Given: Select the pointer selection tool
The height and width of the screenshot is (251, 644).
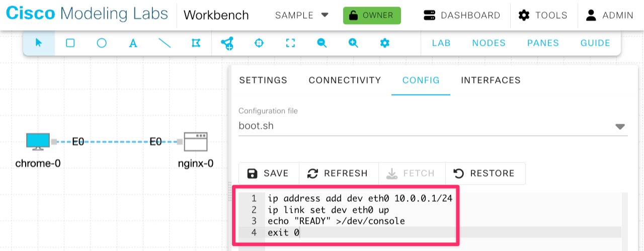Looking at the screenshot, I should pyautogui.click(x=39, y=43).
